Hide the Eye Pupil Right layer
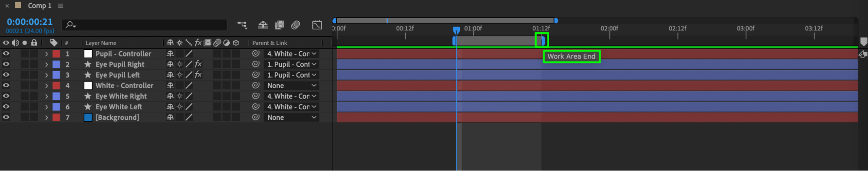 [x=6, y=64]
